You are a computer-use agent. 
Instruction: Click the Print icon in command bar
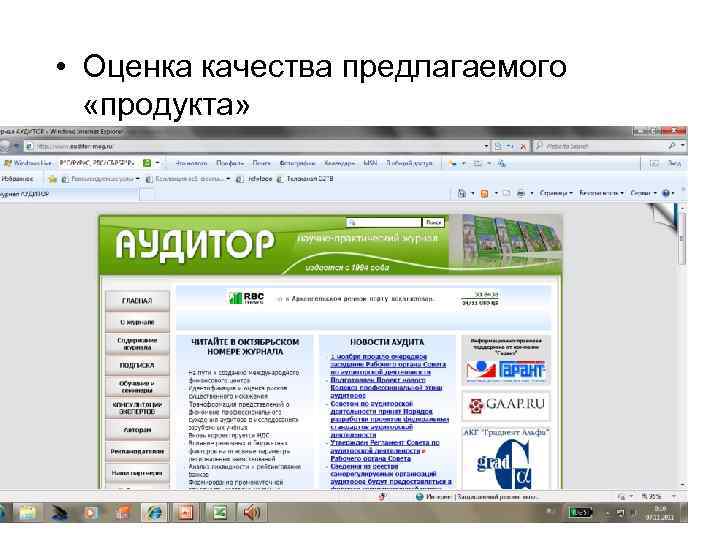(x=521, y=193)
